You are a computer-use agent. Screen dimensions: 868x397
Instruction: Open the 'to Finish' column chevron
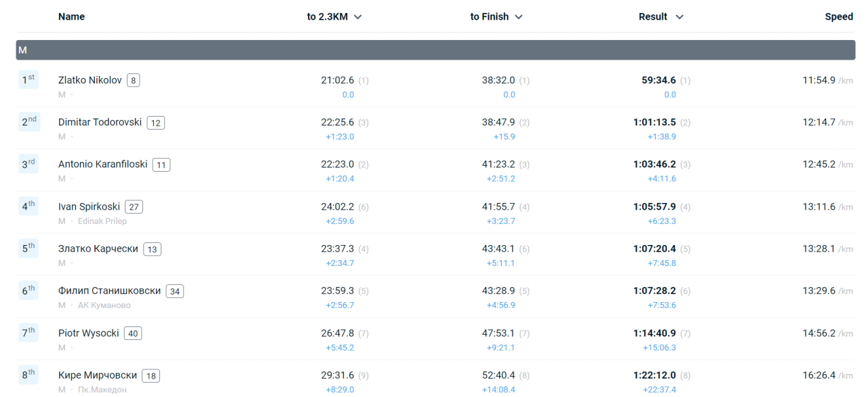(x=519, y=17)
